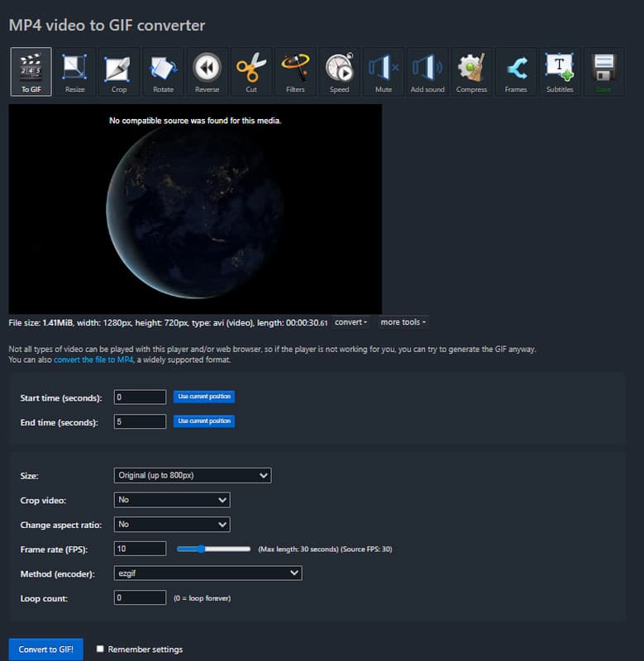Open the Resize tool
The image size is (644, 661).
75,71
